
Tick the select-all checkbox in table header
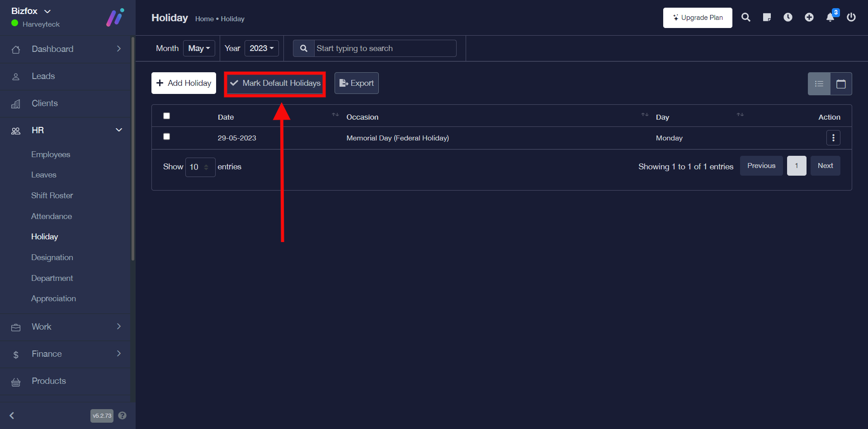coord(167,116)
